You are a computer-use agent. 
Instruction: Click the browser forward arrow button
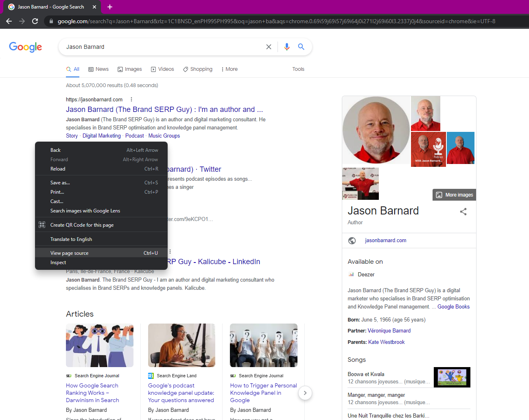point(22,21)
